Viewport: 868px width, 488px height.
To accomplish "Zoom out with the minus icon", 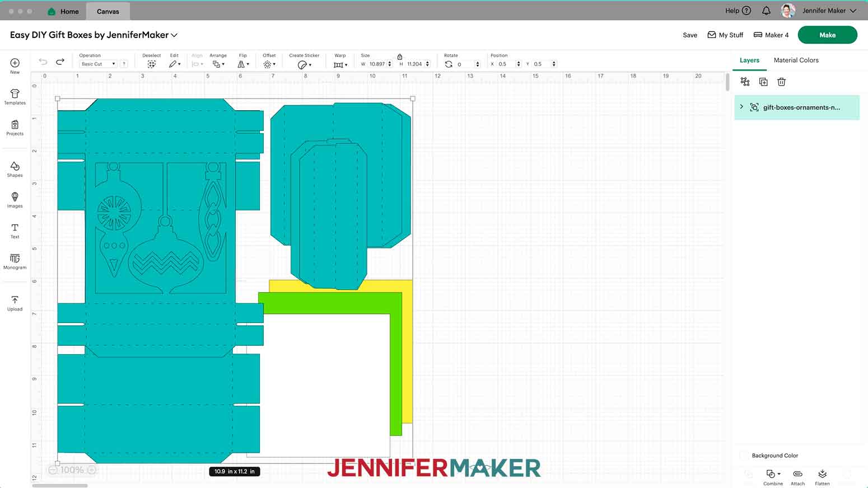I will (53, 470).
